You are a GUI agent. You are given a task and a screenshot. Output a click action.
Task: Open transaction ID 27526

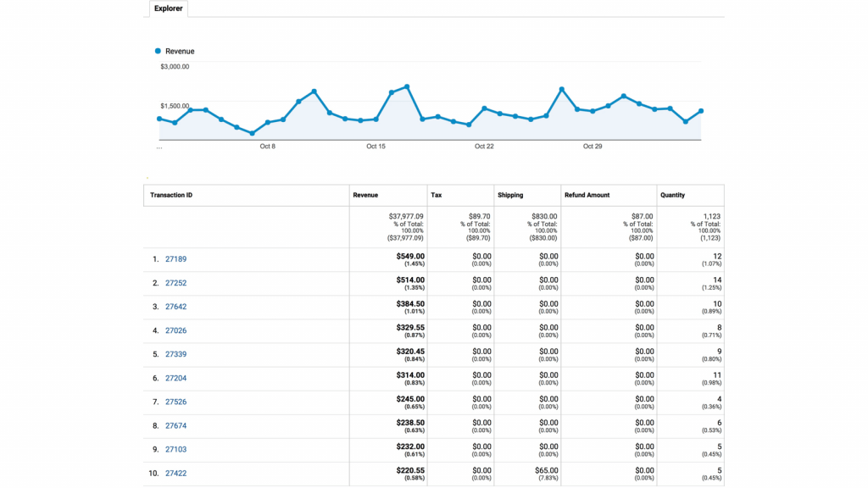(175, 402)
